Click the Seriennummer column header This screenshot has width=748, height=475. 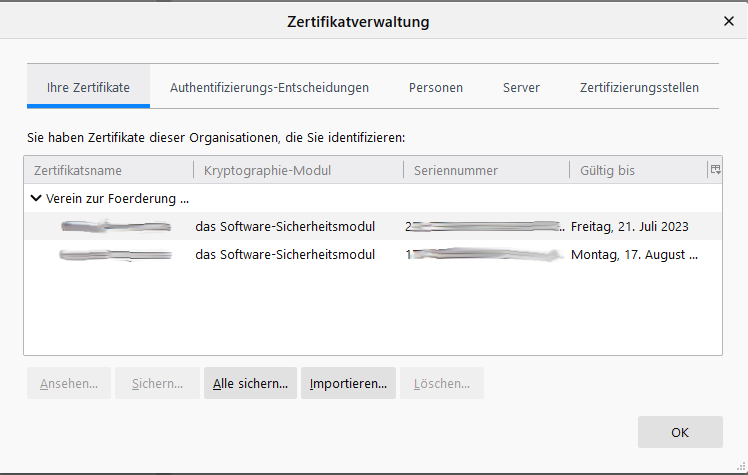click(x=486, y=171)
